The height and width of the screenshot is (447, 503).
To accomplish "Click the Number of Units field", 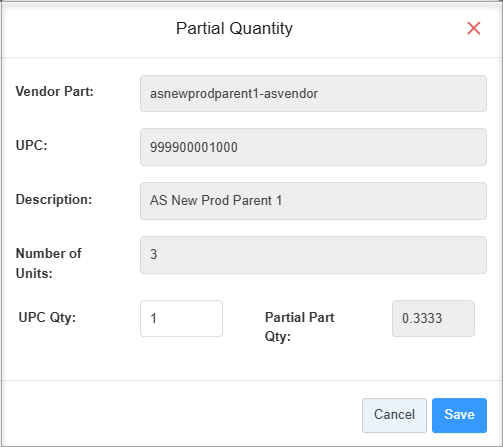I will tap(313, 255).
